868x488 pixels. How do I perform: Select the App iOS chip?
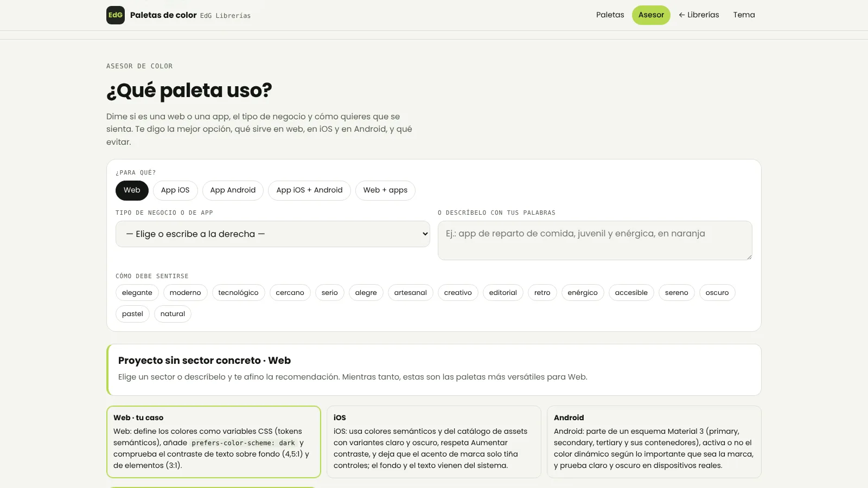tap(175, 190)
